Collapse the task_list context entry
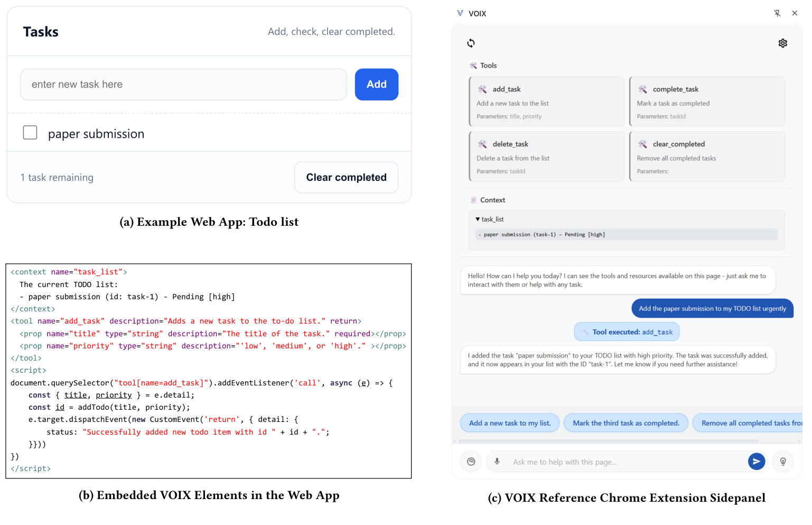This screenshot has height=525, width=812. click(x=477, y=219)
